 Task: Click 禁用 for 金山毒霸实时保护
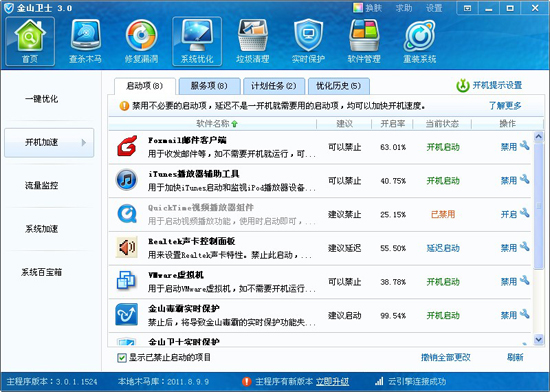point(509,315)
